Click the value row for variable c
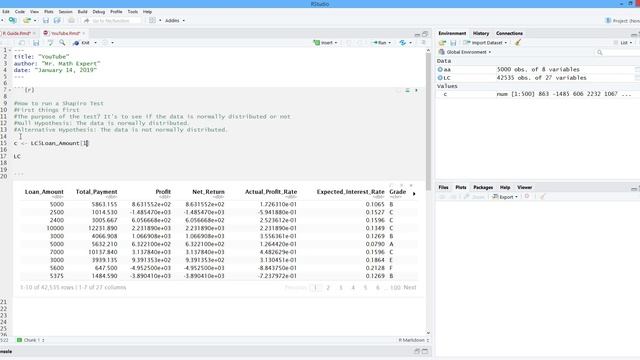Viewport: 640px width, 360px height. coord(537,94)
